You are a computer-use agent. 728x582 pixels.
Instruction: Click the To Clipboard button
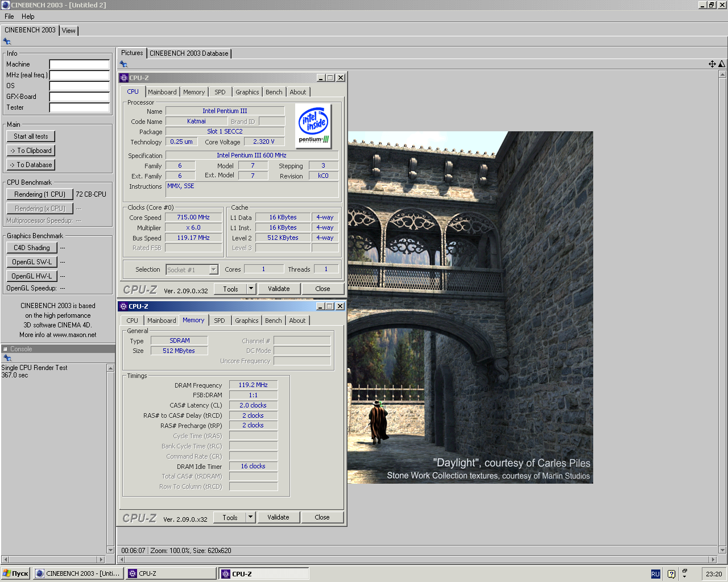pos(31,151)
